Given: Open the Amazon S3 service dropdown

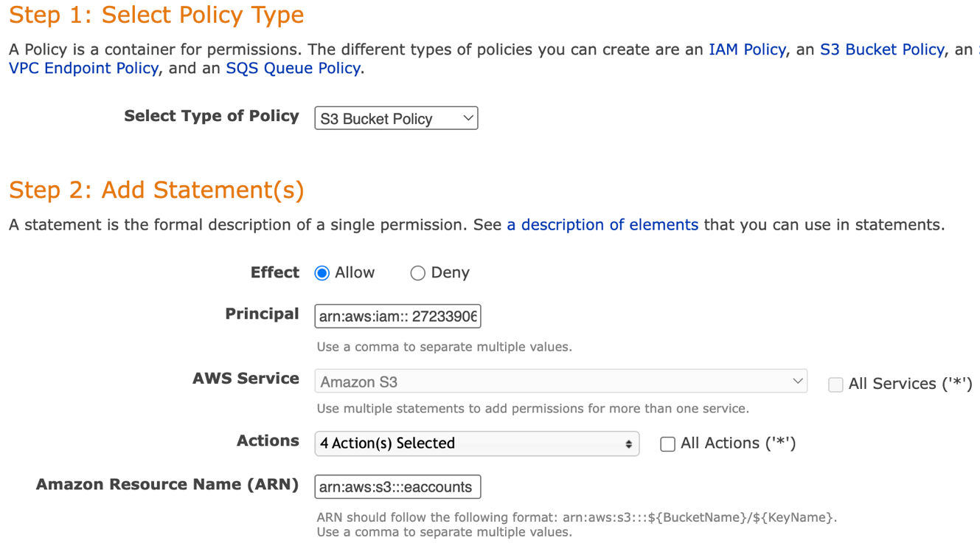Looking at the screenshot, I should click(x=560, y=382).
